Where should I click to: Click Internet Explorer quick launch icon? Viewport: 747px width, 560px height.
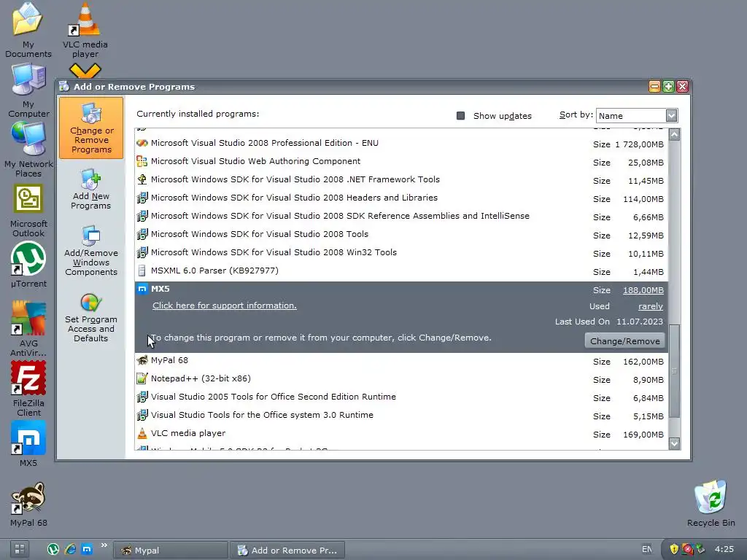click(70, 550)
